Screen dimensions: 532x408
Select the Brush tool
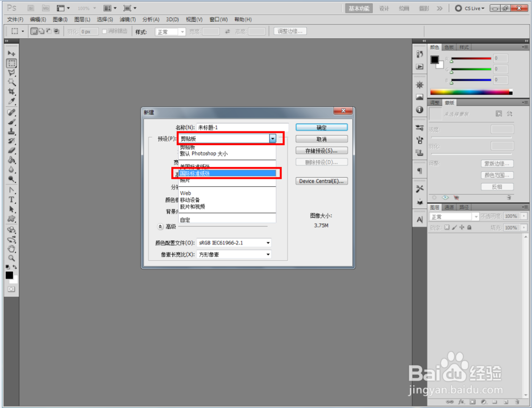[x=12, y=121]
